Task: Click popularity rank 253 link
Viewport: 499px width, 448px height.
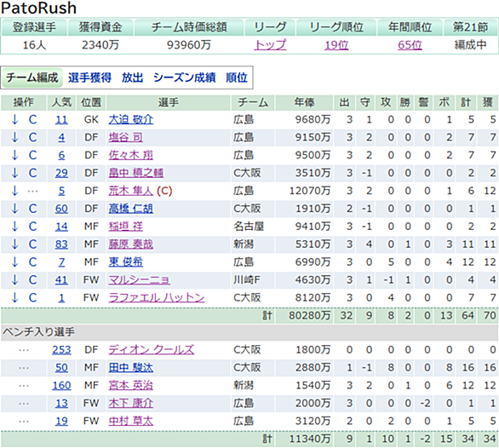Action: pyautogui.click(x=61, y=350)
